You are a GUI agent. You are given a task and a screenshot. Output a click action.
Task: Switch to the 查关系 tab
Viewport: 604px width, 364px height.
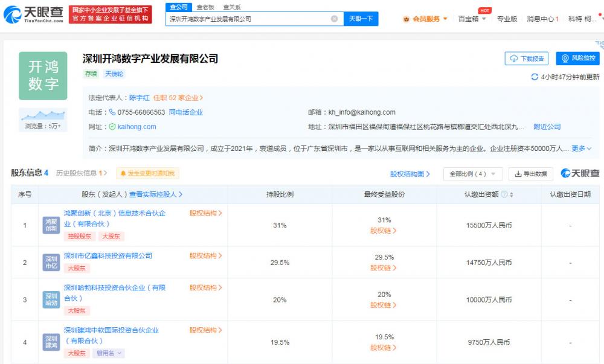(232, 7)
